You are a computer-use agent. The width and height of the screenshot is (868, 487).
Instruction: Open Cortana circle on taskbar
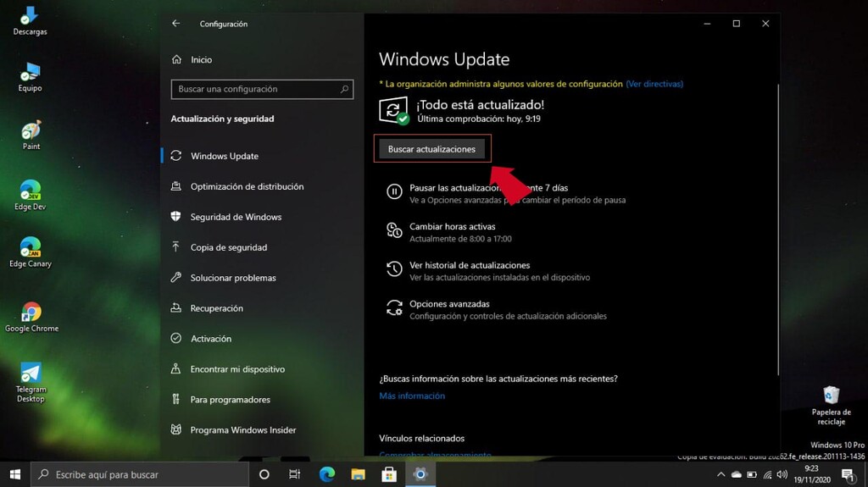click(264, 474)
